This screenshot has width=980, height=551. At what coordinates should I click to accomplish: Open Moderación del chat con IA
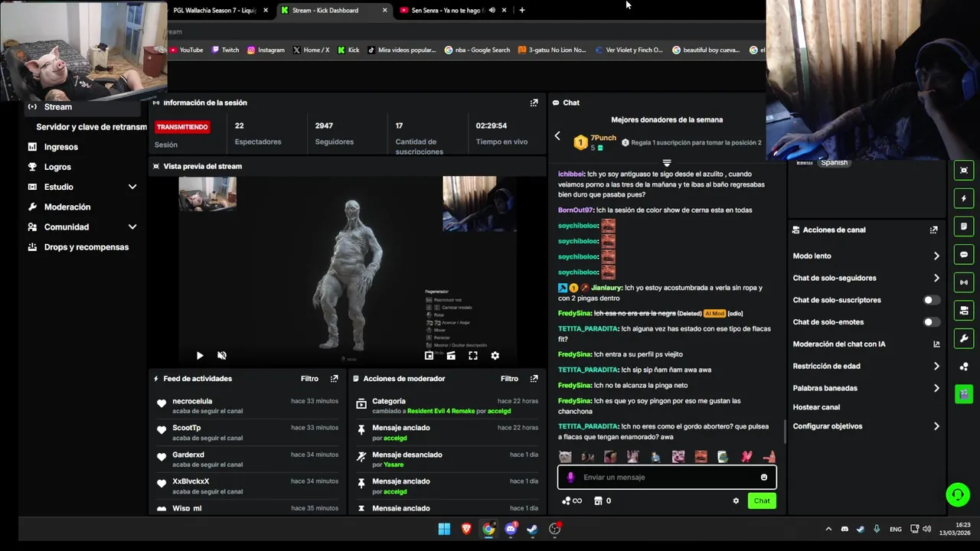[x=866, y=344]
